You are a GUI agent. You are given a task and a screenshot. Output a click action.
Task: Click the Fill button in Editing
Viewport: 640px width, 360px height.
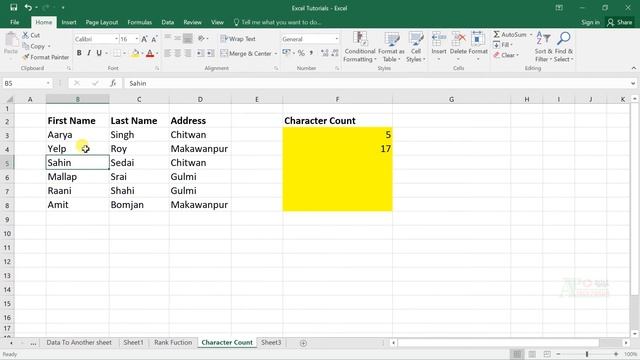pos(502,45)
